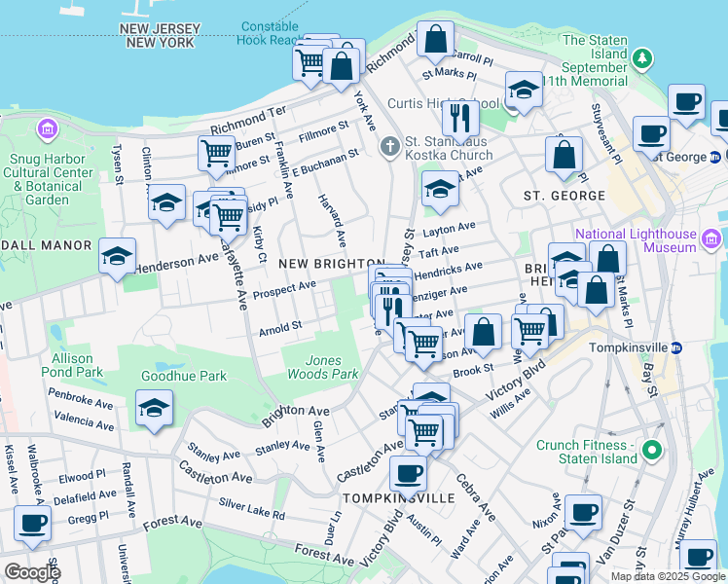728x584 pixels.
Task: Open the shopping bag marker near Brook St
Action: tap(483, 332)
